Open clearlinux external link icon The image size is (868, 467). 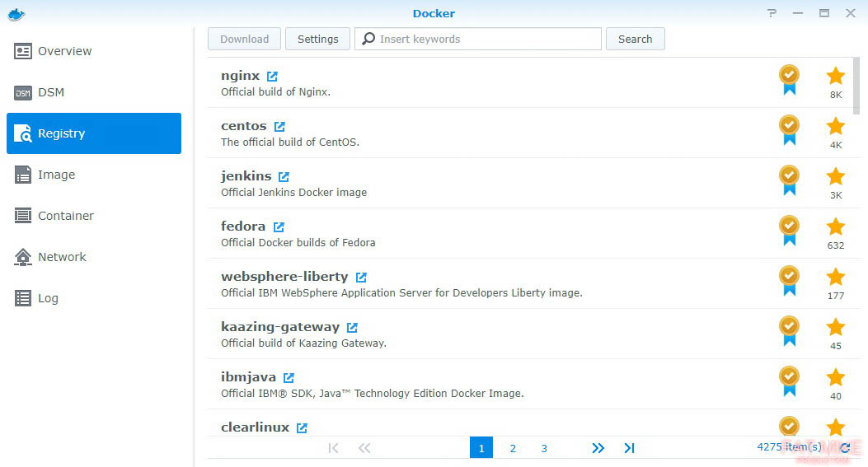[x=302, y=428]
